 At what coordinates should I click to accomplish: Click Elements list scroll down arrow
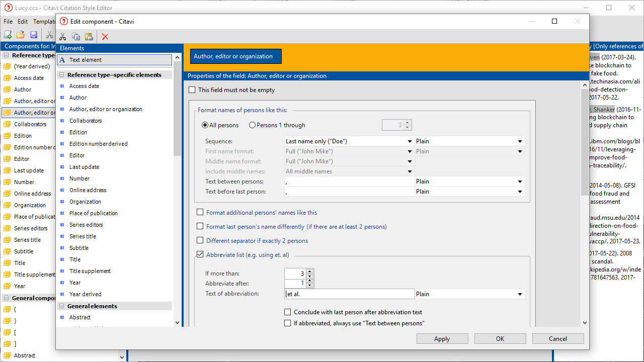[x=177, y=323]
